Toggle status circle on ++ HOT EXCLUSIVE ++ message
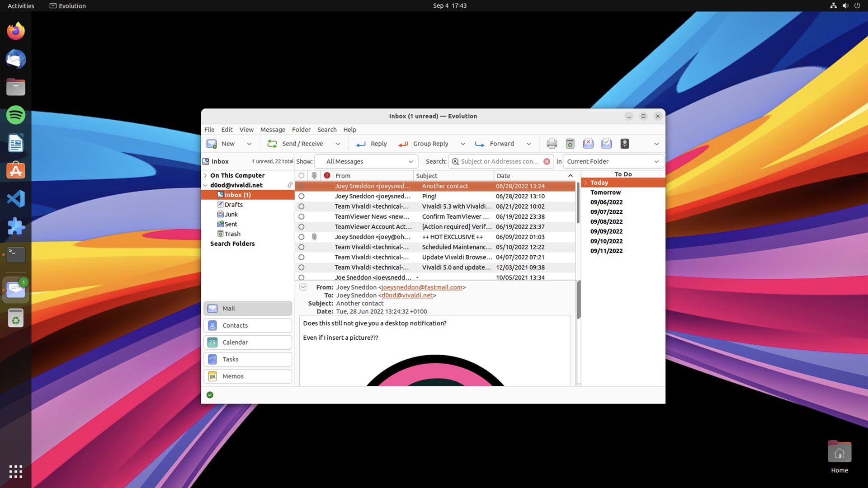 coord(302,237)
